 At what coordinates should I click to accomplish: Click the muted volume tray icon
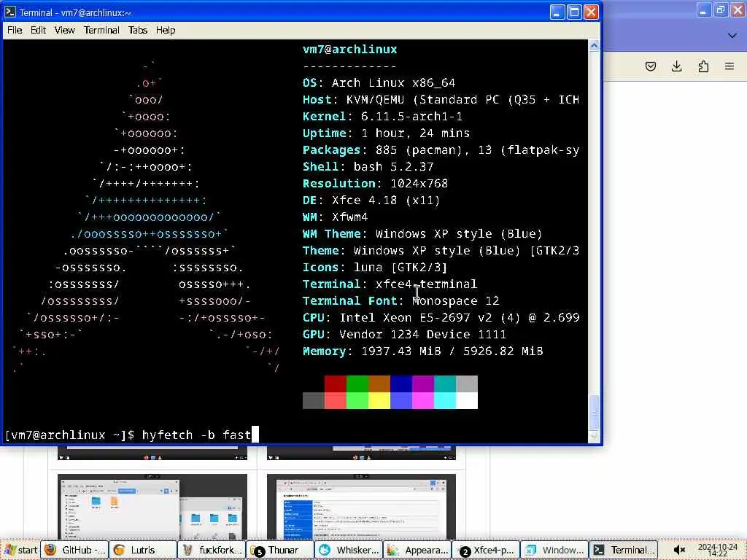tap(680, 550)
